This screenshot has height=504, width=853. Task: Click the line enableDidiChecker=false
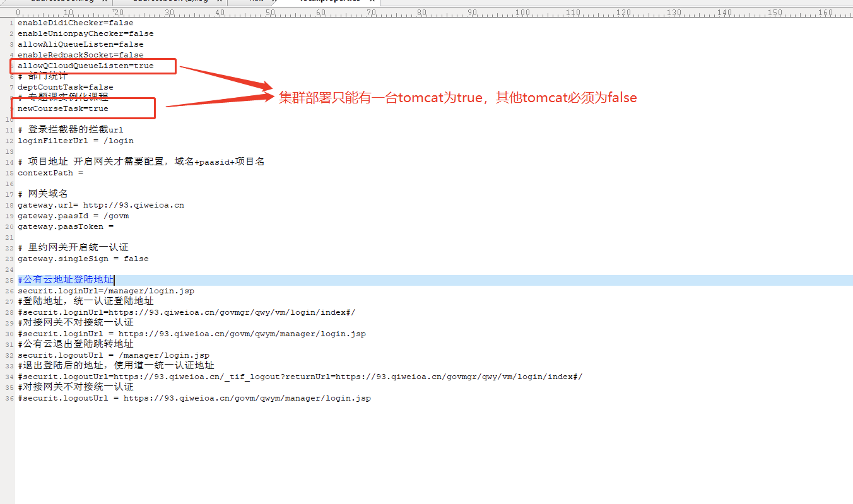tap(76, 23)
